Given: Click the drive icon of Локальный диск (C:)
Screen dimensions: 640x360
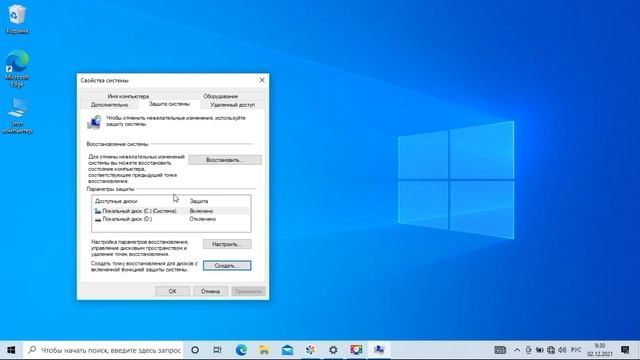Looking at the screenshot, I should tap(98, 211).
